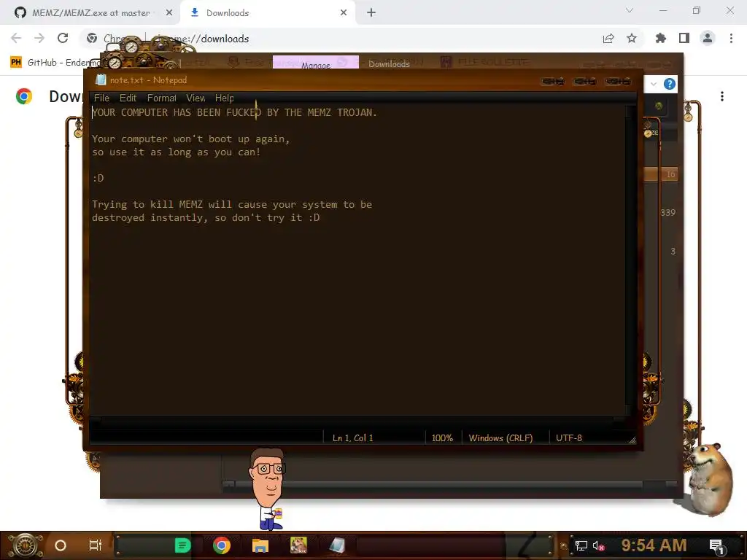This screenshot has height=560, width=747.
Task: Share this page icon in Chrome
Action: 608,39
